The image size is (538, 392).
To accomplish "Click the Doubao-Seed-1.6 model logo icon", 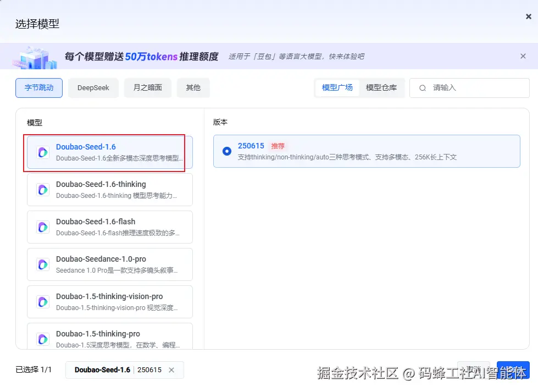I will 43,152.
